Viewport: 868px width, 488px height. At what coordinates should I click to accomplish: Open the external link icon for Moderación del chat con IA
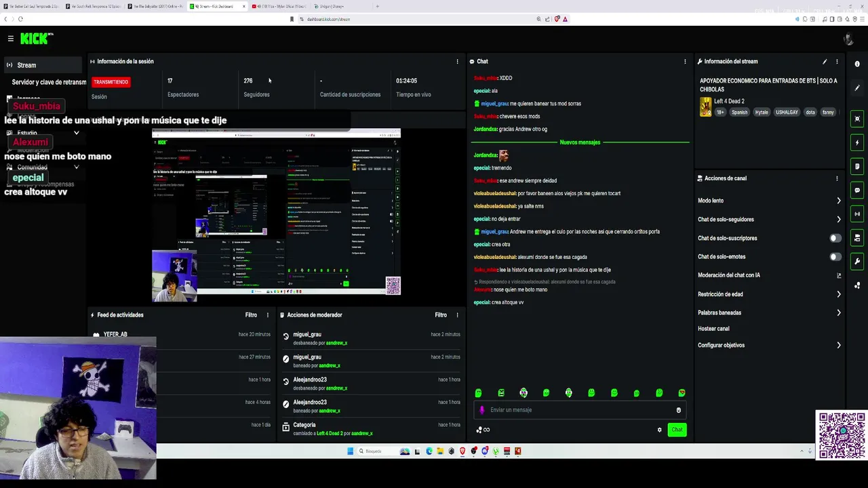pyautogui.click(x=839, y=276)
